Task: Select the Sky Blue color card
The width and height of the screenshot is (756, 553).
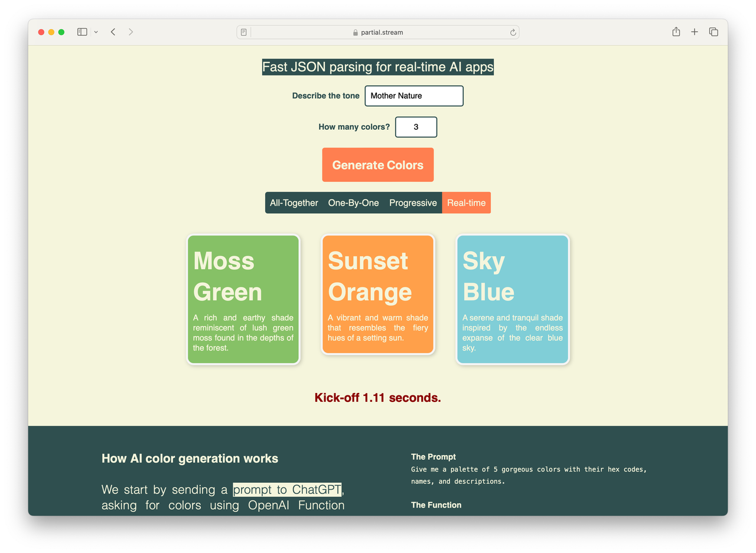Action: [x=513, y=299]
